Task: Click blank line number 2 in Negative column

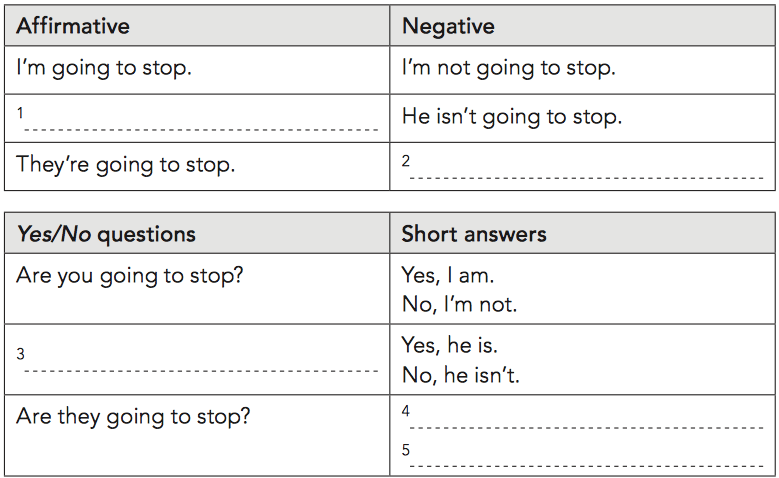Action: pyautogui.click(x=586, y=177)
